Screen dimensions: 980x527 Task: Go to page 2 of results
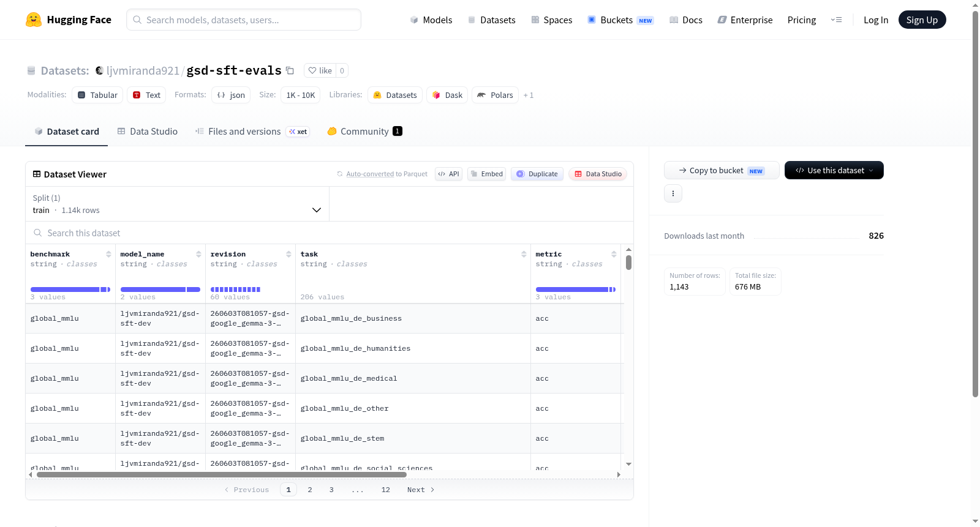(x=310, y=490)
